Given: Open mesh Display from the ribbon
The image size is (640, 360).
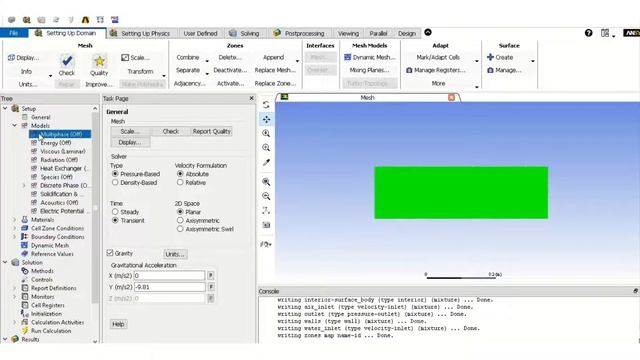Looking at the screenshot, I should point(24,58).
